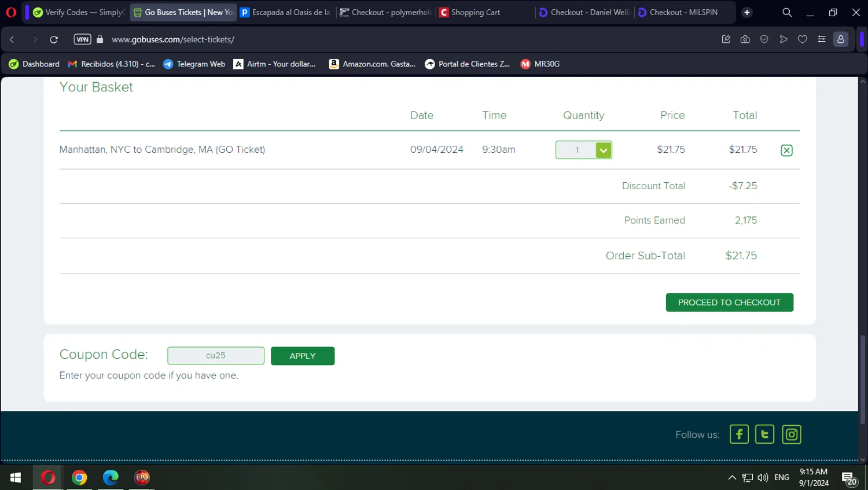Image resolution: width=868 pixels, height=490 pixels.
Task: Open the taskbar clock and calendar
Action: coord(814,477)
